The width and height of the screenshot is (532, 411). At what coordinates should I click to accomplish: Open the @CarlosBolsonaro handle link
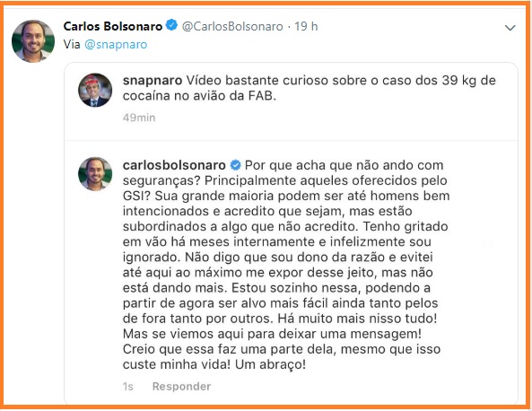click(x=232, y=26)
